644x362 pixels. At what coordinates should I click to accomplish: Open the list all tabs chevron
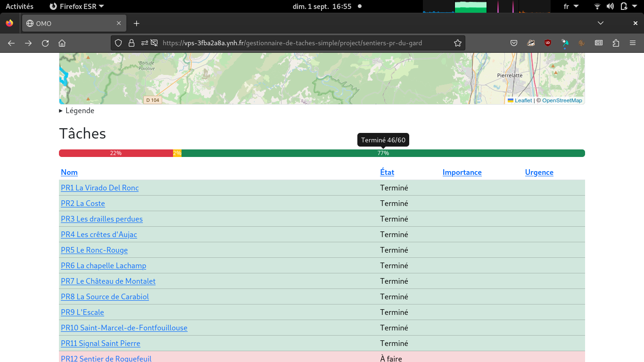(x=600, y=23)
